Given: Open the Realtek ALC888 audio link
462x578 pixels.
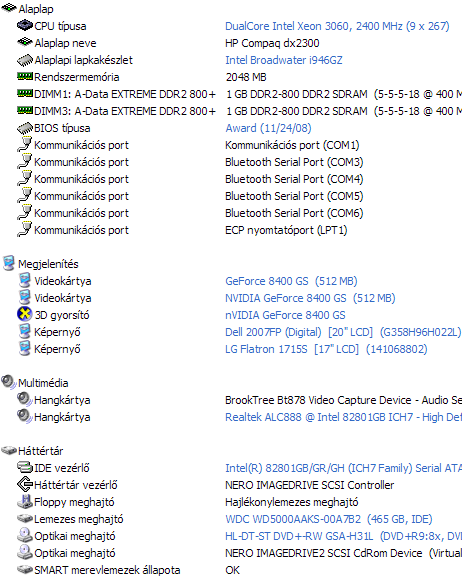Looking at the screenshot, I should click(x=343, y=417).
